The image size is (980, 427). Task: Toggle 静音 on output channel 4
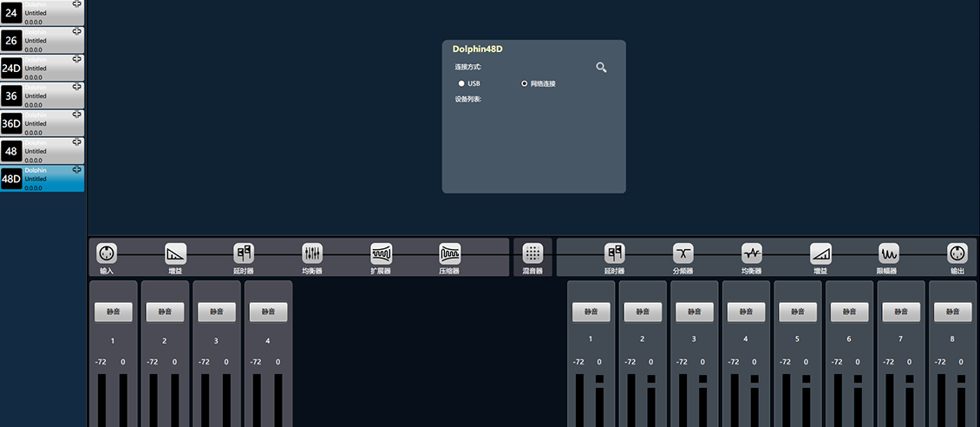(x=746, y=312)
